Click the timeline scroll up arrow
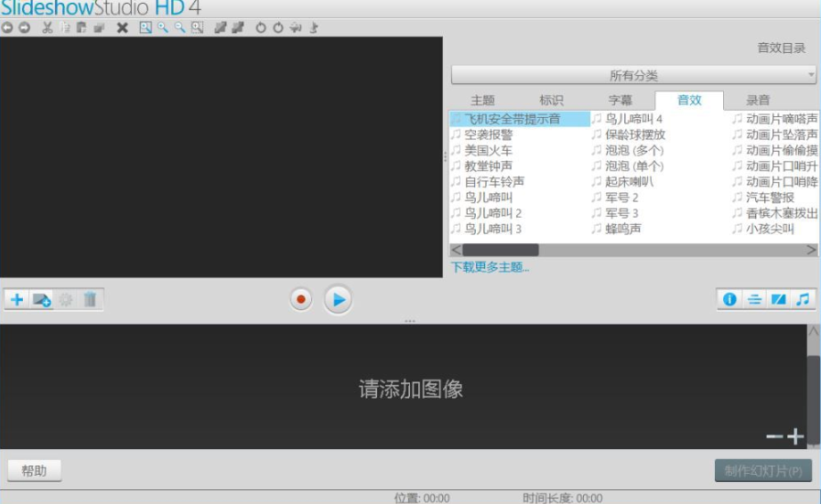 click(813, 331)
